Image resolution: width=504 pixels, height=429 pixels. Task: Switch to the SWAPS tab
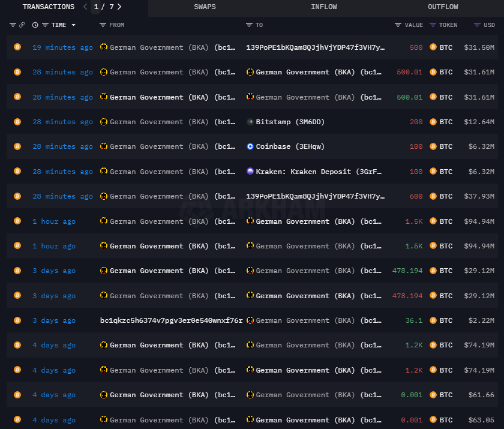click(205, 7)
